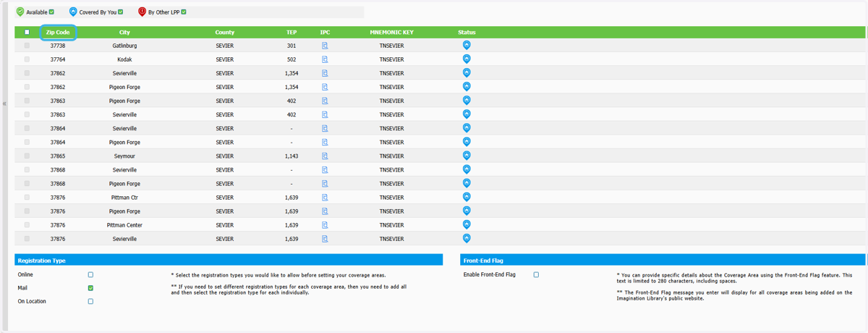Click status pin for 37738 Gatlinburg
The image size is (868, 333).
467,45
